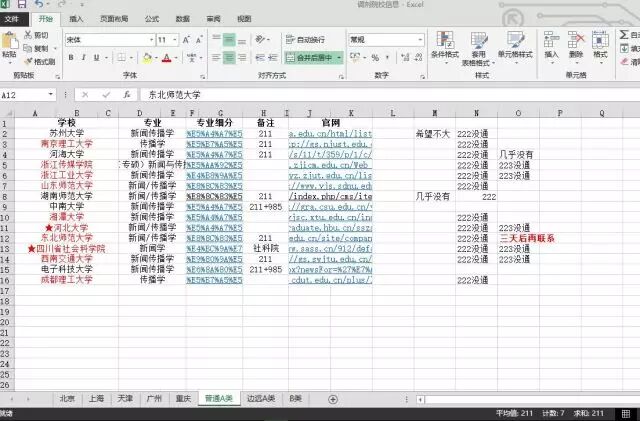
Task: Open the Name Box dropdown arrow
Action: point(51,95)
